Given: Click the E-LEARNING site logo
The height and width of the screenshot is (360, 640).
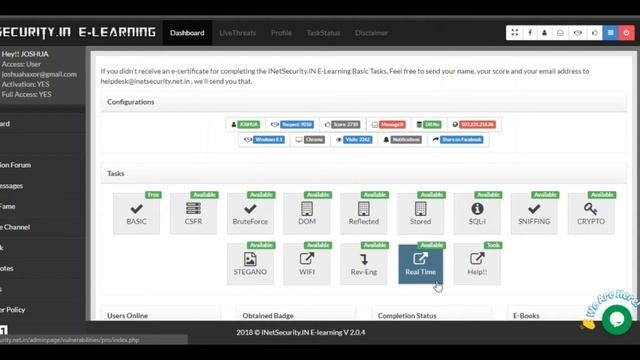Looking at the screenshot, I should 78,32.
